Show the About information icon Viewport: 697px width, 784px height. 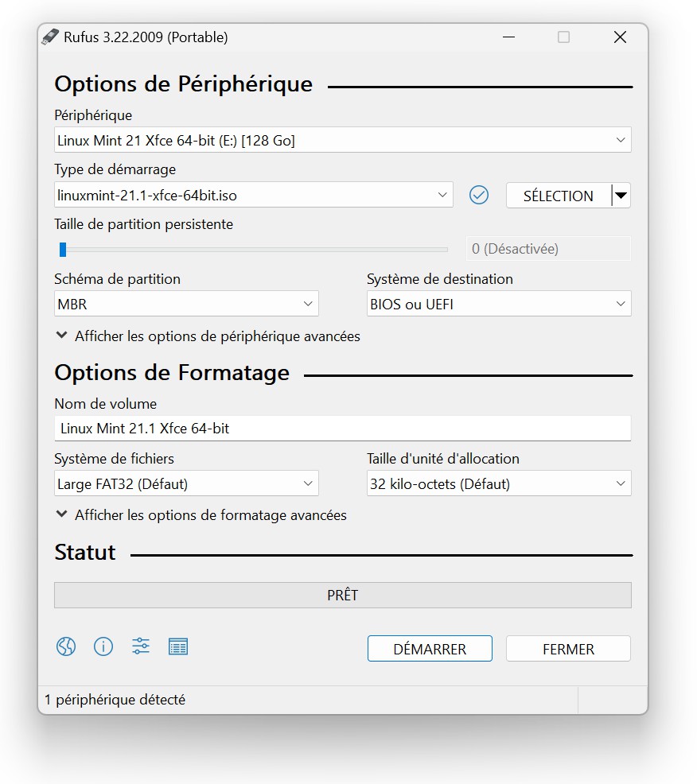pos(103,646)
